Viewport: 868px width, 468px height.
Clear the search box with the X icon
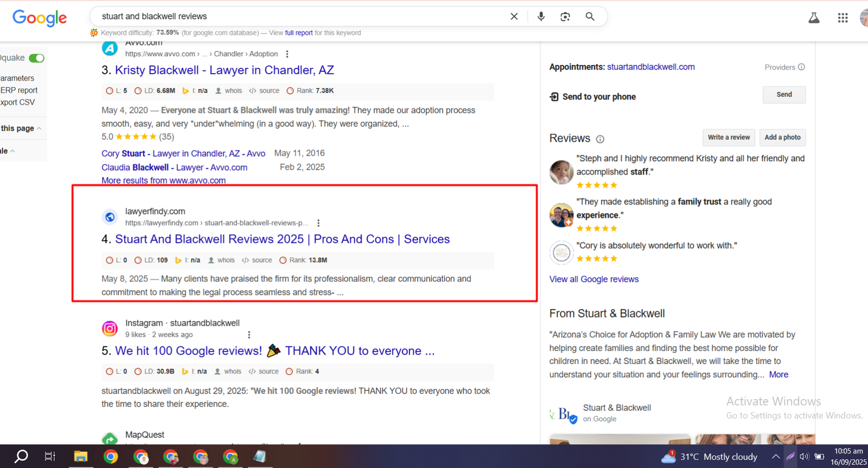pos(514,17)
